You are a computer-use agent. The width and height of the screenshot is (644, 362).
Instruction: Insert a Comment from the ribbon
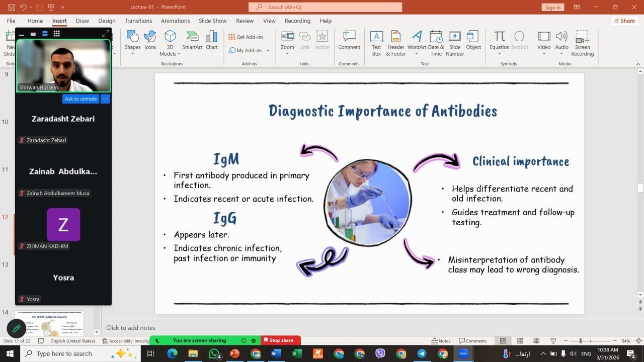coord(349,40)
